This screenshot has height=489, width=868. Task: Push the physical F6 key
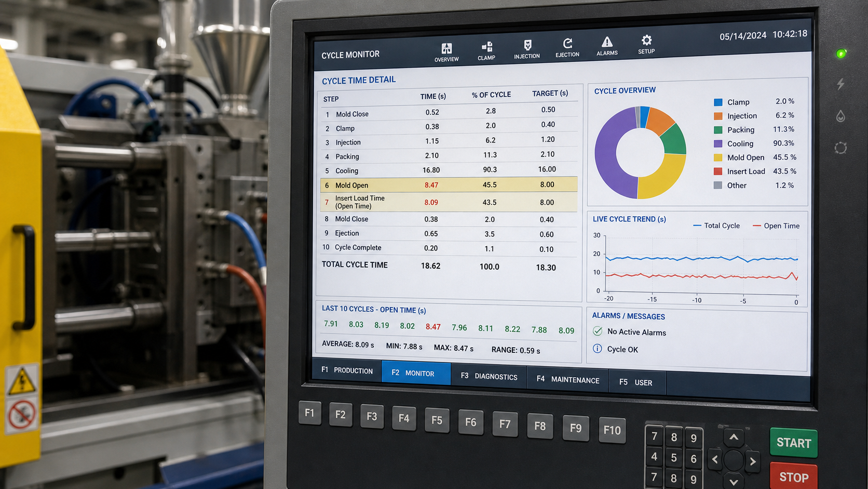click(470, 422)
